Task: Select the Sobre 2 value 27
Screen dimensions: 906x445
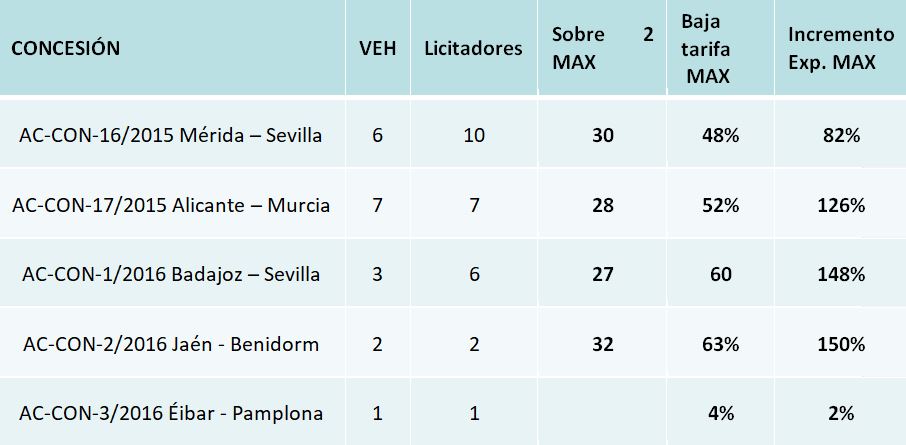Action: 602,274
